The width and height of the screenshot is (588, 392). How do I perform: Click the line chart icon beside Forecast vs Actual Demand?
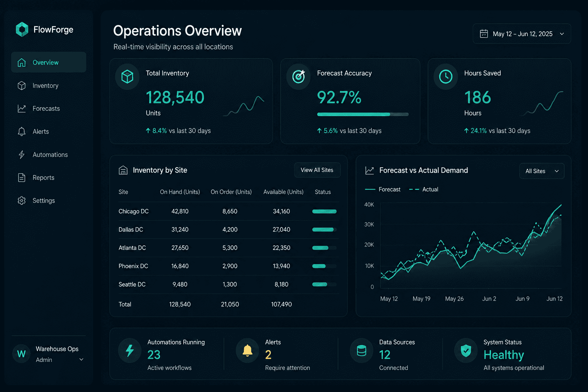click(369, 170)
